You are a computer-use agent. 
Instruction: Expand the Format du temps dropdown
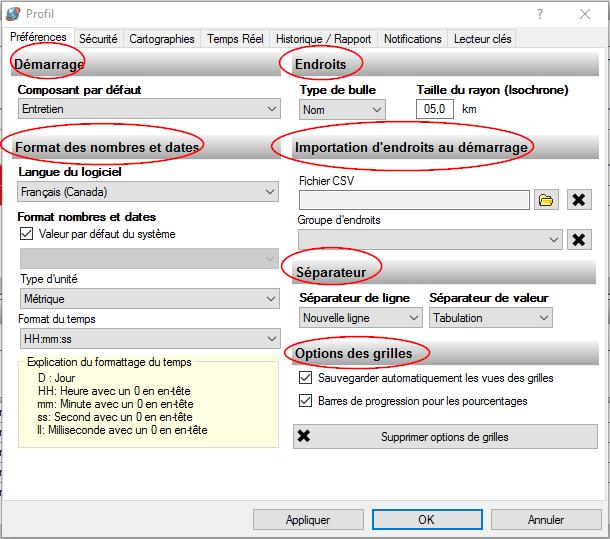tap(149, 339)
